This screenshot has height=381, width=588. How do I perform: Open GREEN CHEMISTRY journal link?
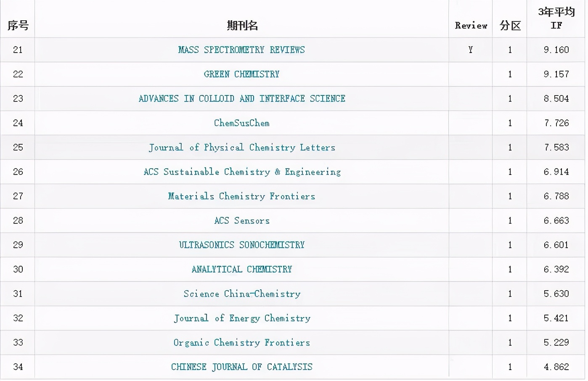coord(241,74)
